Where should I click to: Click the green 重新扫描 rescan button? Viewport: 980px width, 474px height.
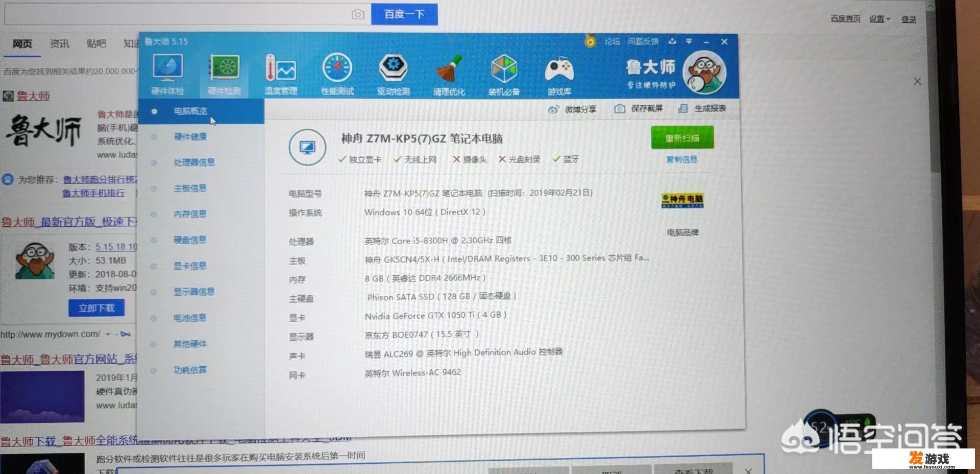click(x=682, y=138)
